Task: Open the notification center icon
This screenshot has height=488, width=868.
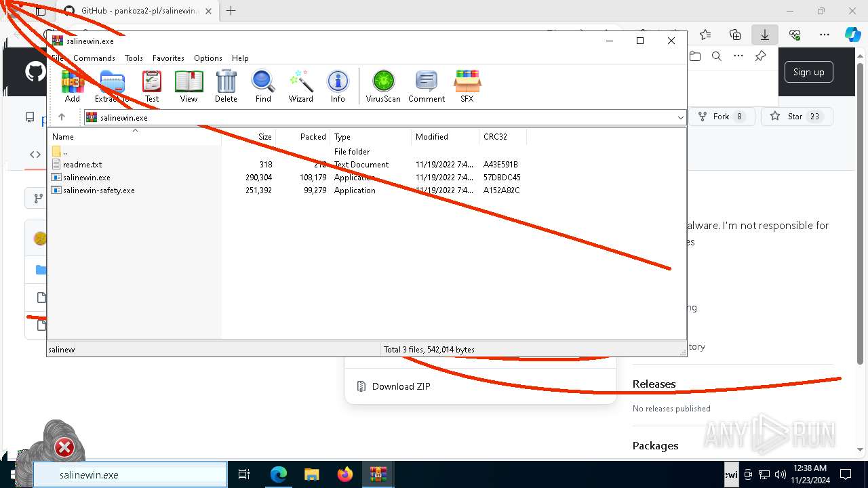Action: [846, 474]
